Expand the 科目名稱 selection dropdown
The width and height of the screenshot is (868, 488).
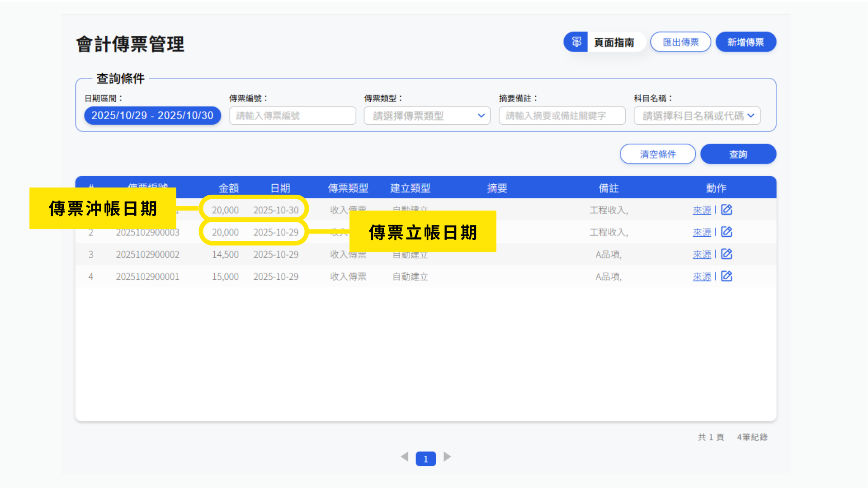tap(697, 116)
